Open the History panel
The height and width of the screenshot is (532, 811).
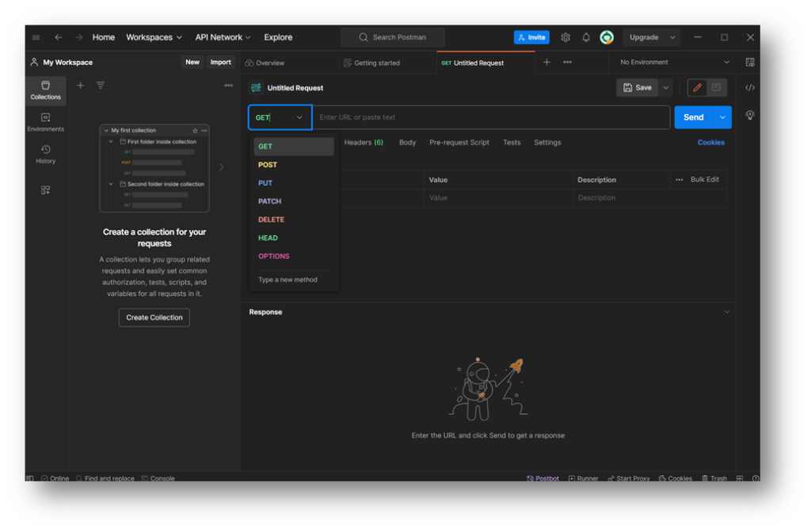45,154
